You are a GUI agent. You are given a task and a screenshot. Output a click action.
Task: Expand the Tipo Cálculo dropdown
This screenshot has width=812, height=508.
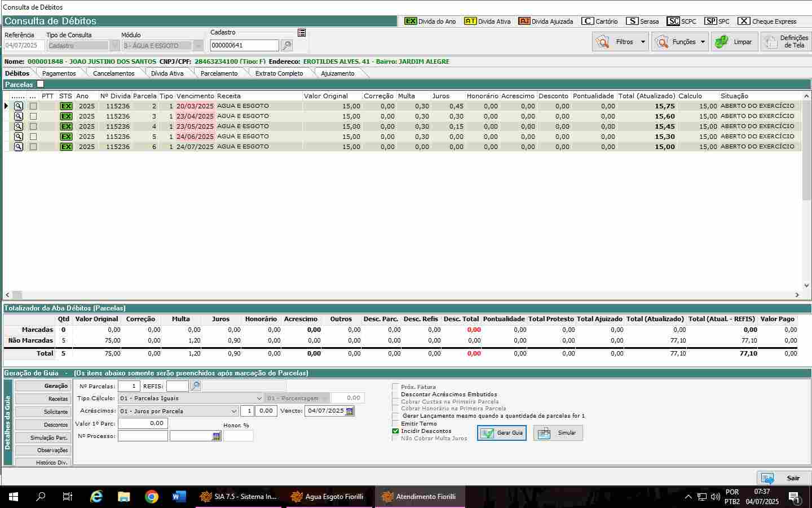tap(259, 398)
